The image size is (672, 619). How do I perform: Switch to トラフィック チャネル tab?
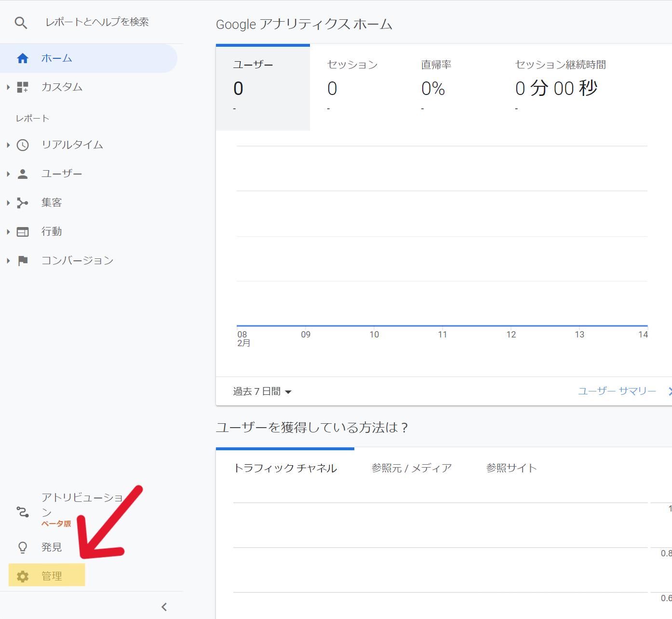tap(285, 468)
